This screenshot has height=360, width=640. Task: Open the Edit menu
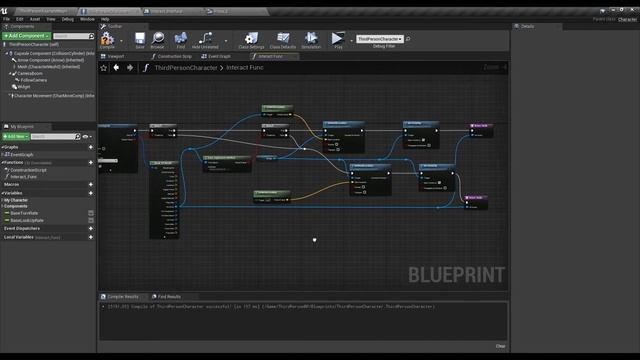pyautogui.click(x=20, y=19)
